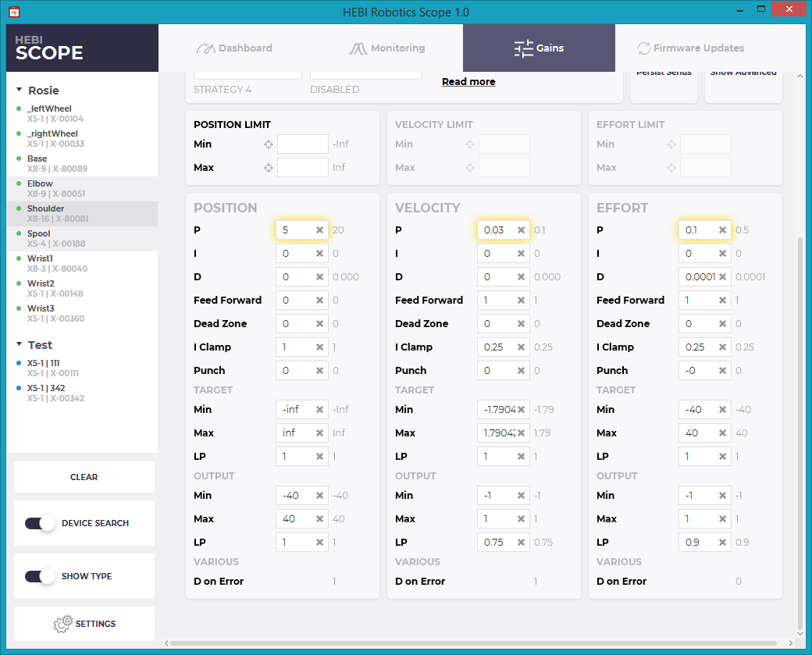Clear the Position P gain value
This screenshot has height=655, width=812.
(319, 230)
